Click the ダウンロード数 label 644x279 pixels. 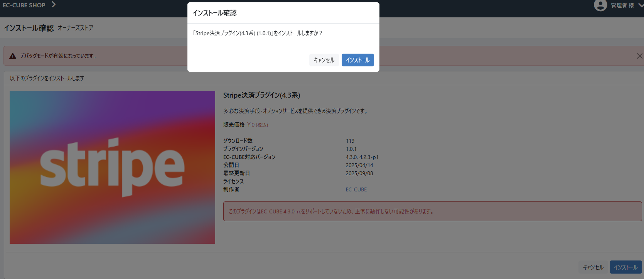tap(238, 141)
